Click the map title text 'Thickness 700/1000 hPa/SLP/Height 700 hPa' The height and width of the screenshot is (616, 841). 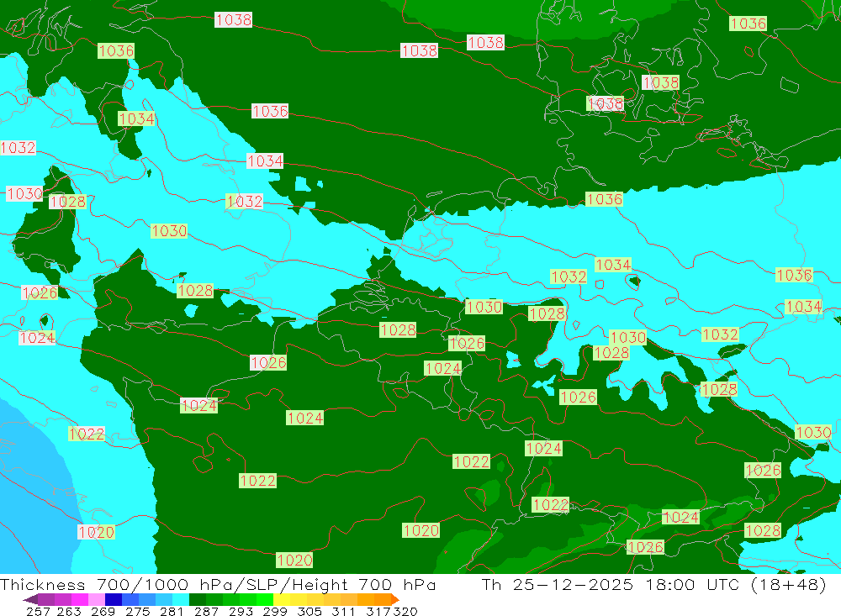click(218, 584)
